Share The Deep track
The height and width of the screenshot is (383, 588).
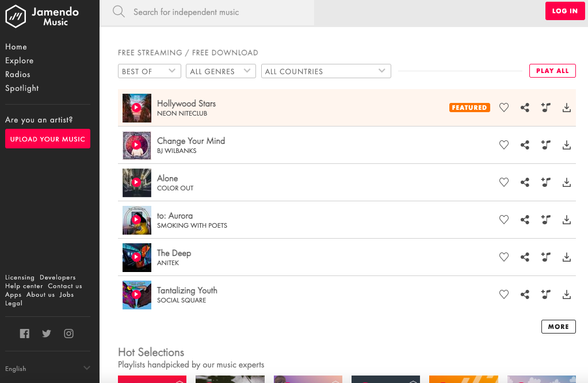click(x=525, y=256)
